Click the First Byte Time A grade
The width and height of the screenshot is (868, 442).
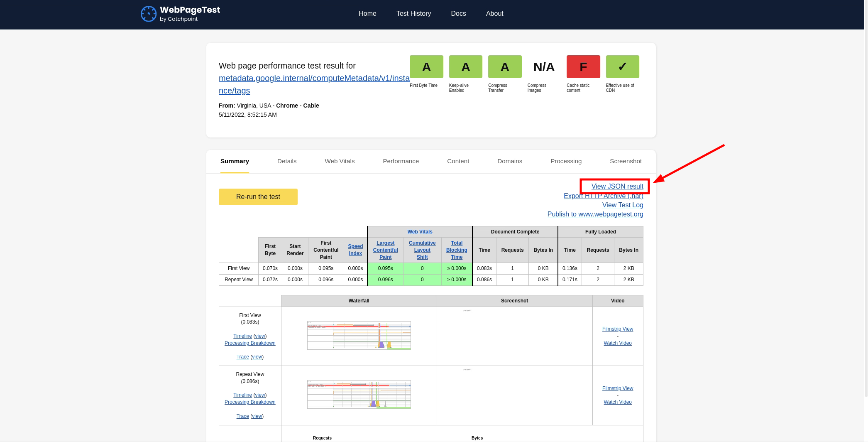tap(426, 66)
